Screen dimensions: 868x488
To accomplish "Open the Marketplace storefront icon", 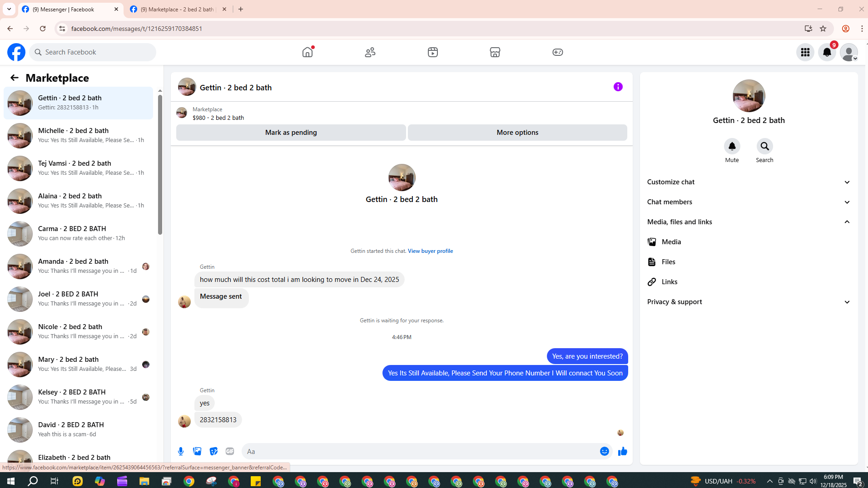I will click(x=495, y=52).
